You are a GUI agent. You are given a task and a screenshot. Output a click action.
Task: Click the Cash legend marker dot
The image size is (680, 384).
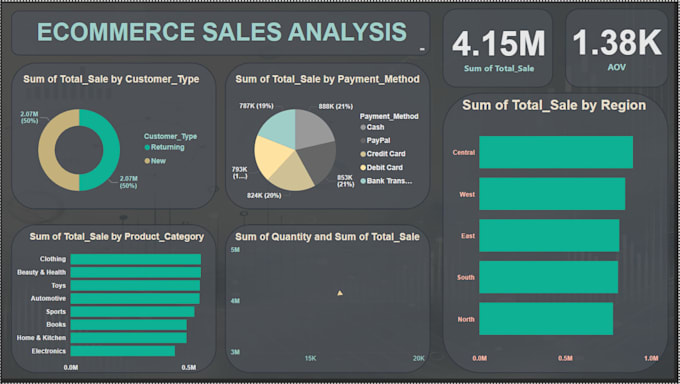363,128
